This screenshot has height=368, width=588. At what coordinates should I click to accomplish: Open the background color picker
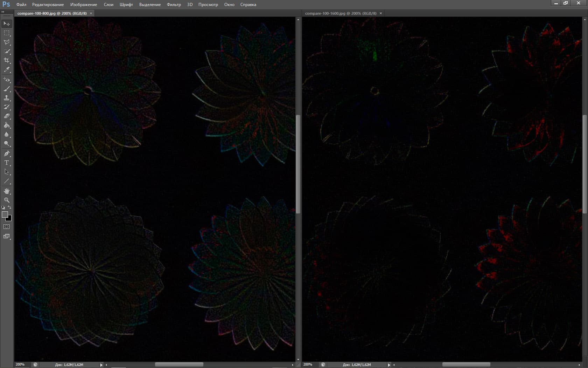pos(10,219)
